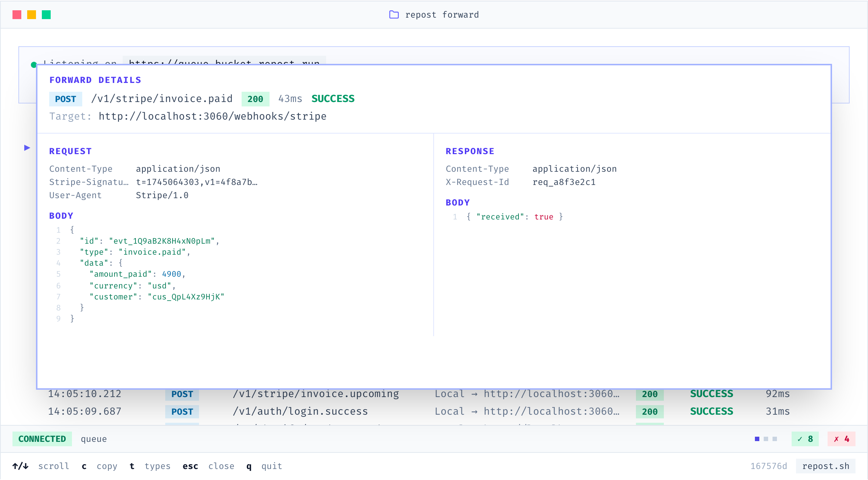This screenshot has height=480, width=868.
Task: Click the 43ms duration text
Action: [x=290, y=99]
